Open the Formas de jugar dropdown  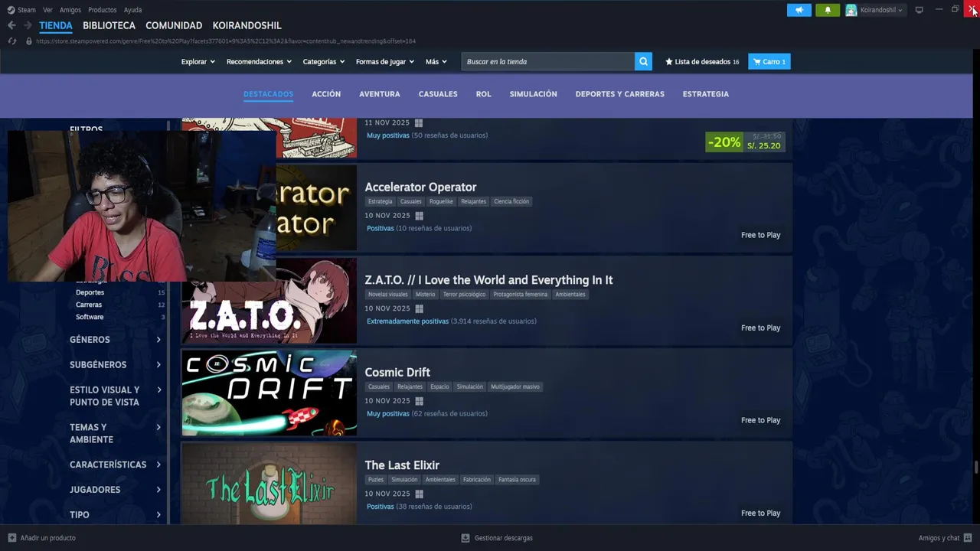tap(385, 61)
